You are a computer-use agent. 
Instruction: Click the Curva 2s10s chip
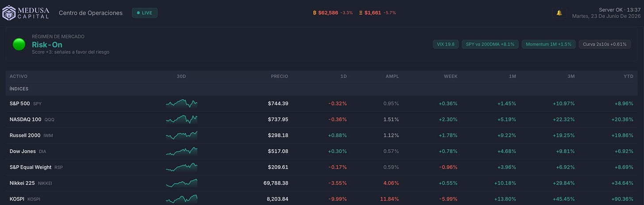click(605, 44)
